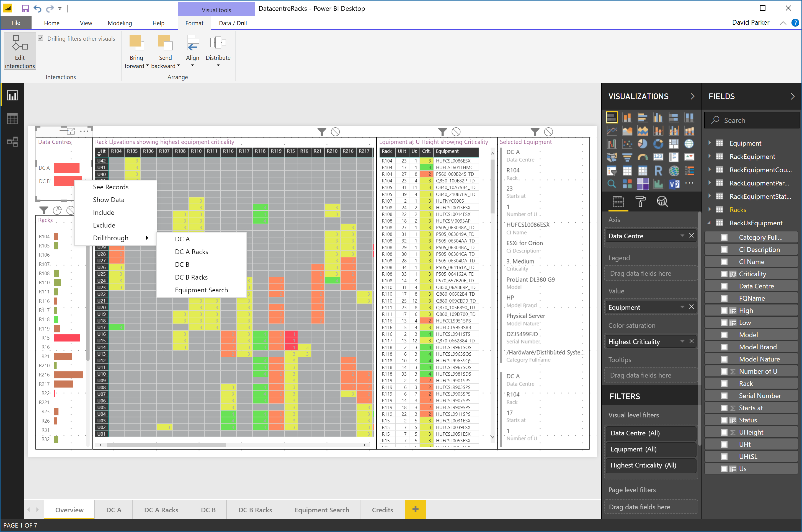Click the matrix horizontal scrollbar right arrow
802x532 pixels.
click(364, 445)
